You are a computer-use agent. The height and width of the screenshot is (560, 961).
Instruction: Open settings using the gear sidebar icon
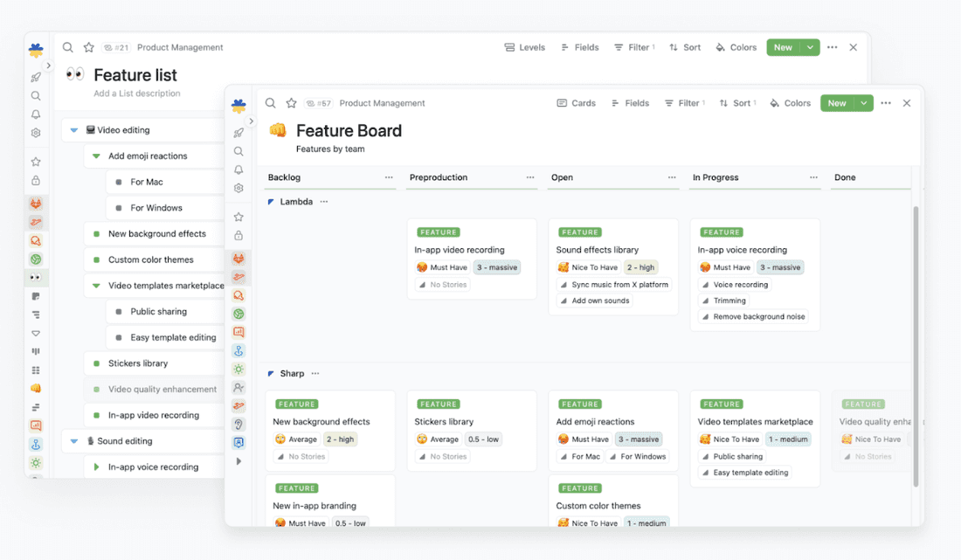(x=239, y=188)
